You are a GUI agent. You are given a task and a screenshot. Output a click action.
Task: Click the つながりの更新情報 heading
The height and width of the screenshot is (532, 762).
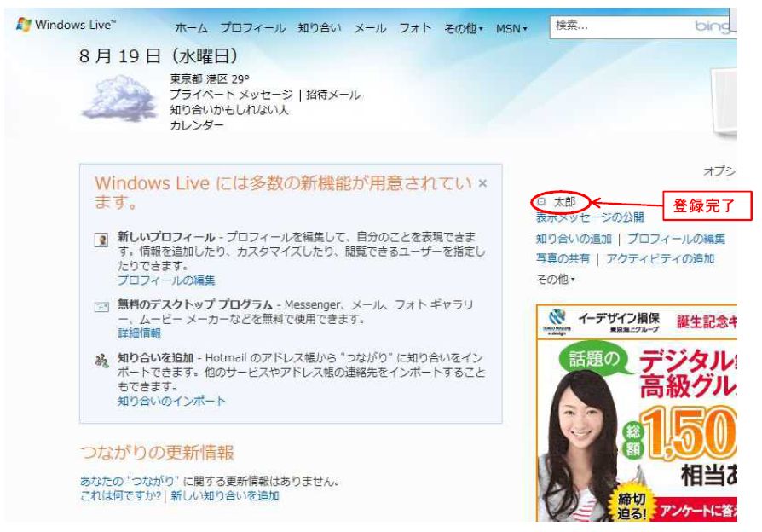coord(157,452)
